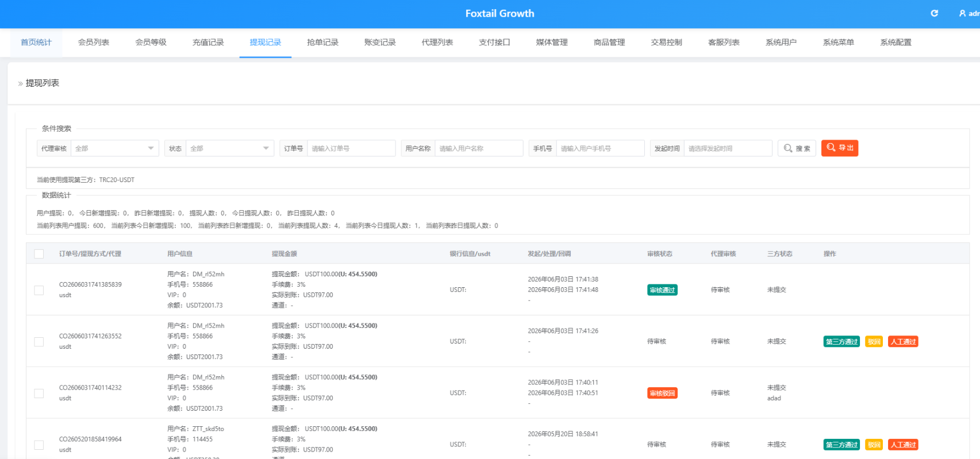
Task: Toggle the select-all checkbox in the table header
Action: point(39,254)
